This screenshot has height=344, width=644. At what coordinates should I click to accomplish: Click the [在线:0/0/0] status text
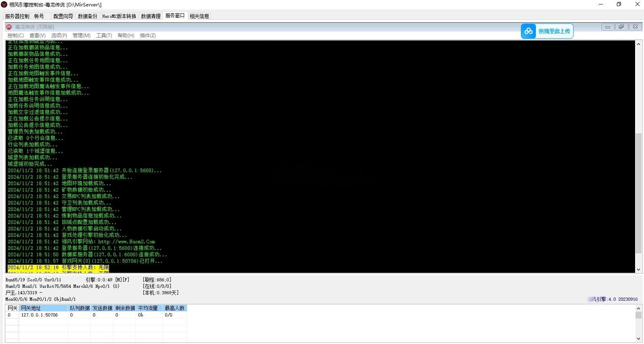157,286
